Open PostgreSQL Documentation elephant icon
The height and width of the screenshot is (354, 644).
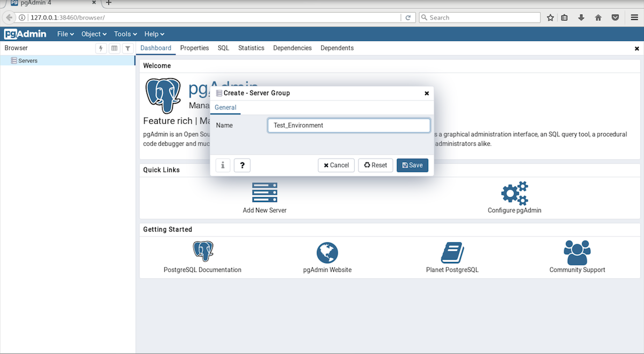point(203,251)
